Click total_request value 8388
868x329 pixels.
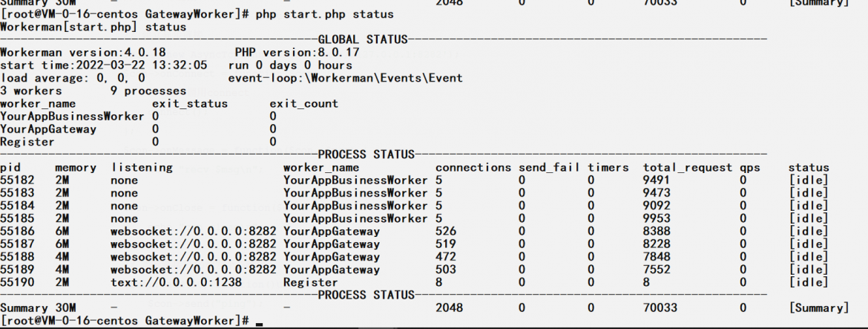tap(657, 231)
